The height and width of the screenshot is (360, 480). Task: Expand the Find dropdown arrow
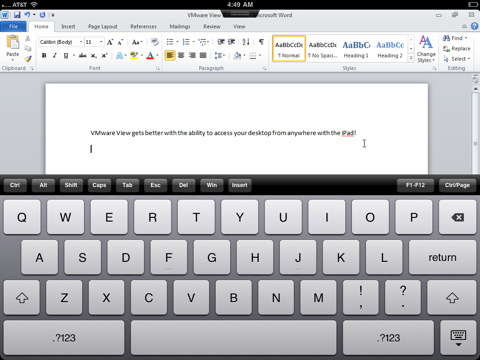click(466, 38)
